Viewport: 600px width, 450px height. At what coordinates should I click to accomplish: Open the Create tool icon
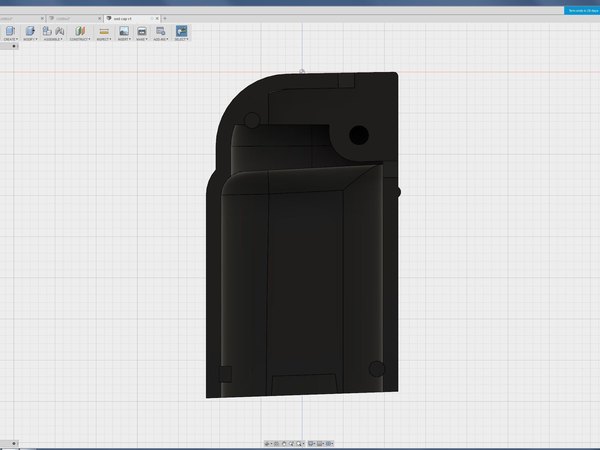[10, 31]
